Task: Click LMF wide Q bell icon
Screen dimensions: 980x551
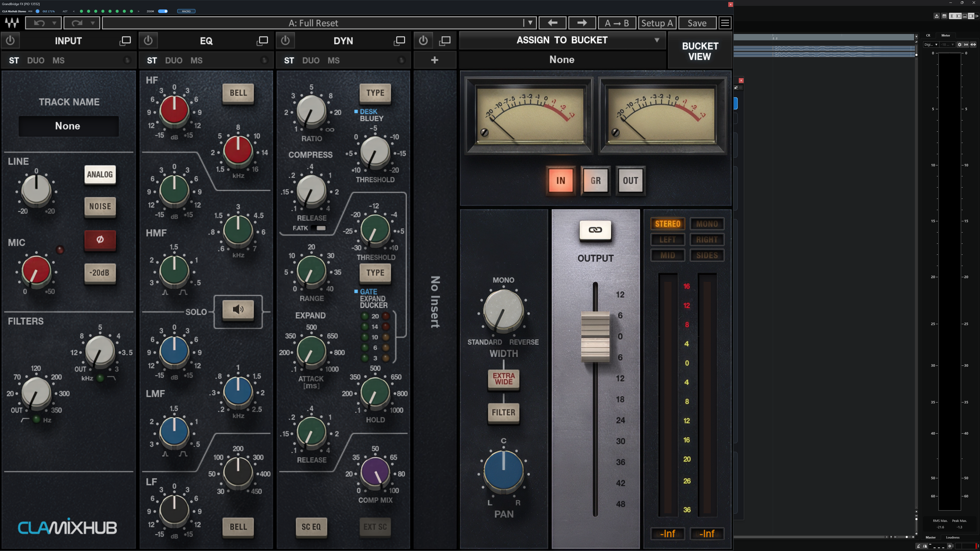Action: pos(183,454)
